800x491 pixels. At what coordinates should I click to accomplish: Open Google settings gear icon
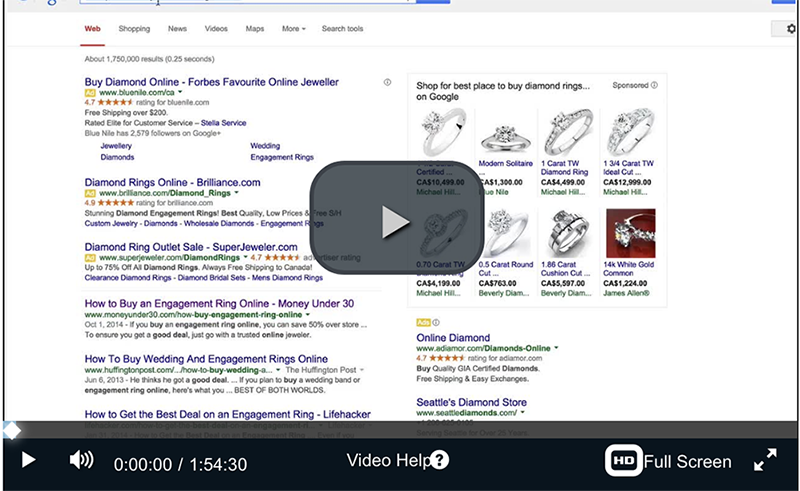(x=791, y=29)
